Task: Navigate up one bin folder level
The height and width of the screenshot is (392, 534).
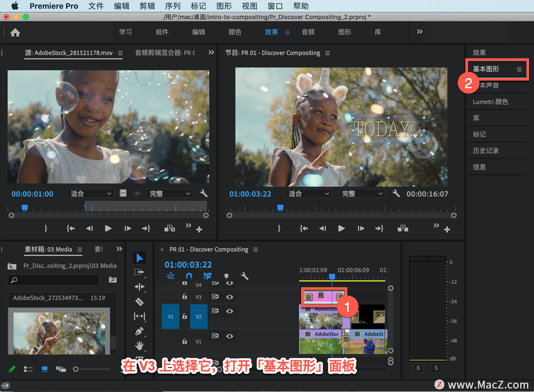Action: point(12,266)
